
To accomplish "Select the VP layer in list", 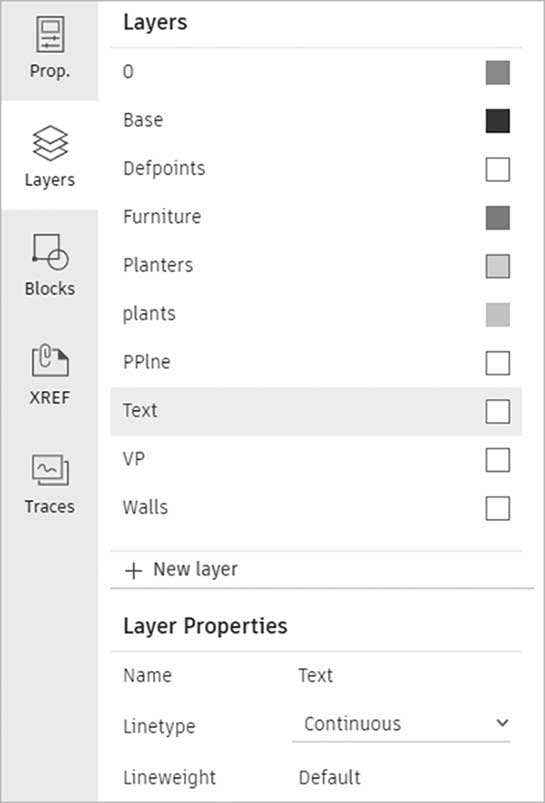I will click(316, 459).
